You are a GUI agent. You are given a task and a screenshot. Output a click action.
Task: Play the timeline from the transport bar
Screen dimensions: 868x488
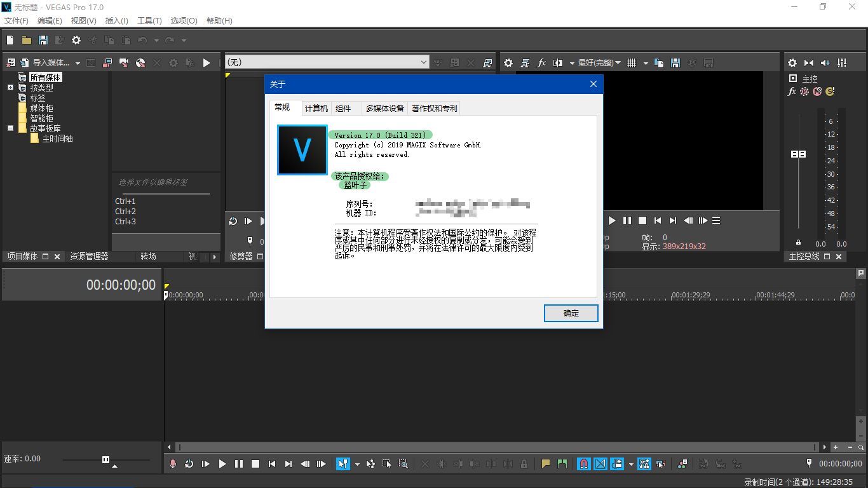tap(222, 464)
